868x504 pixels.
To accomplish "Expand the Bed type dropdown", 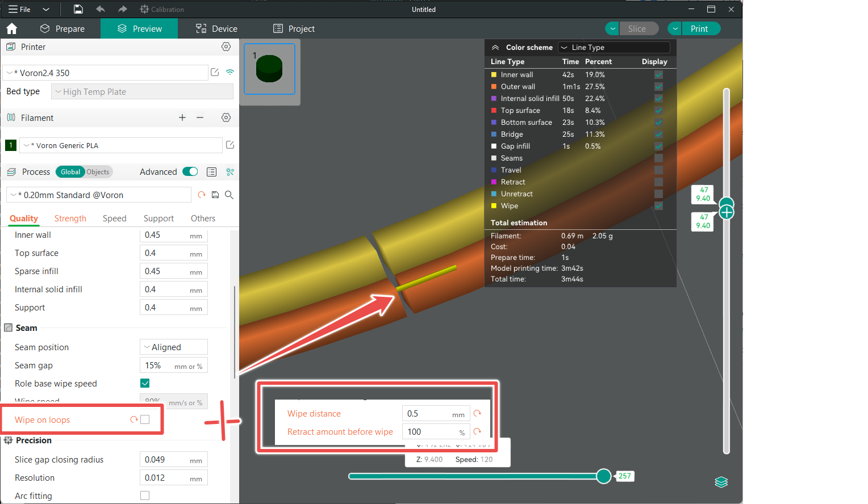I will pyautogui.click(x=141, y=91).
